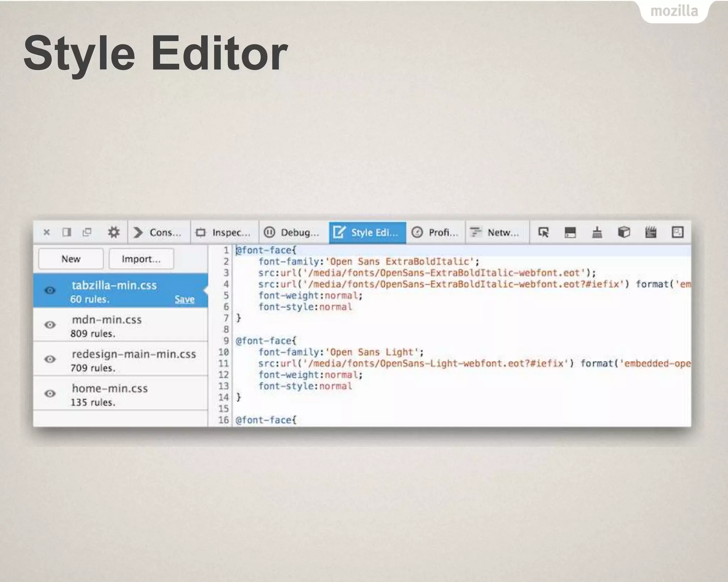The height and width of the screenshot is (582, 728).
Task: Click line 3 src:url code
Action: point(427,273)
